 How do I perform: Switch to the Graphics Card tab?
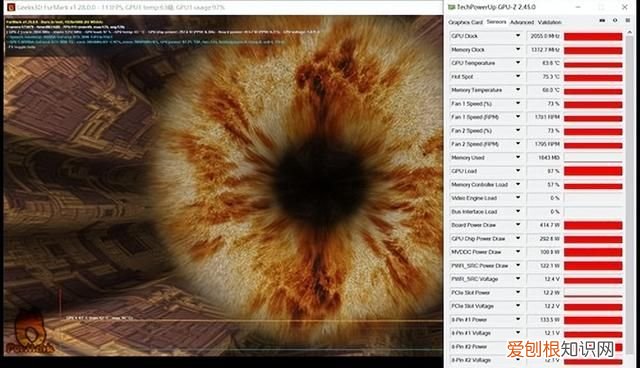[465, 22]
